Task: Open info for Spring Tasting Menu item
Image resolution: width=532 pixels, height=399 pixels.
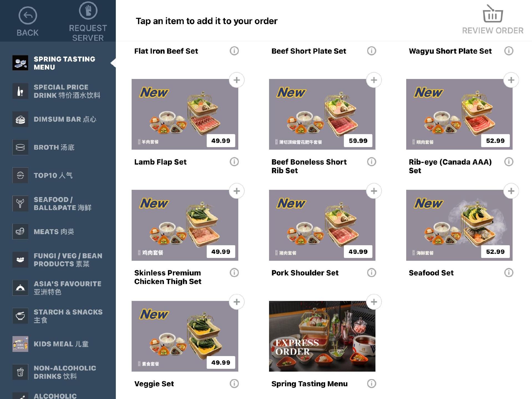Action: click(x=372, y=383)
